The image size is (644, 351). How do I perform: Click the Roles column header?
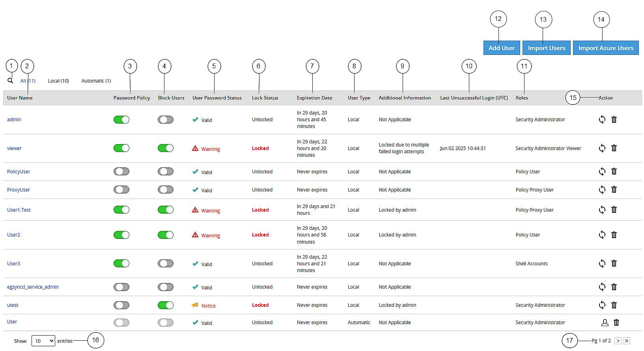click(522, 98)
